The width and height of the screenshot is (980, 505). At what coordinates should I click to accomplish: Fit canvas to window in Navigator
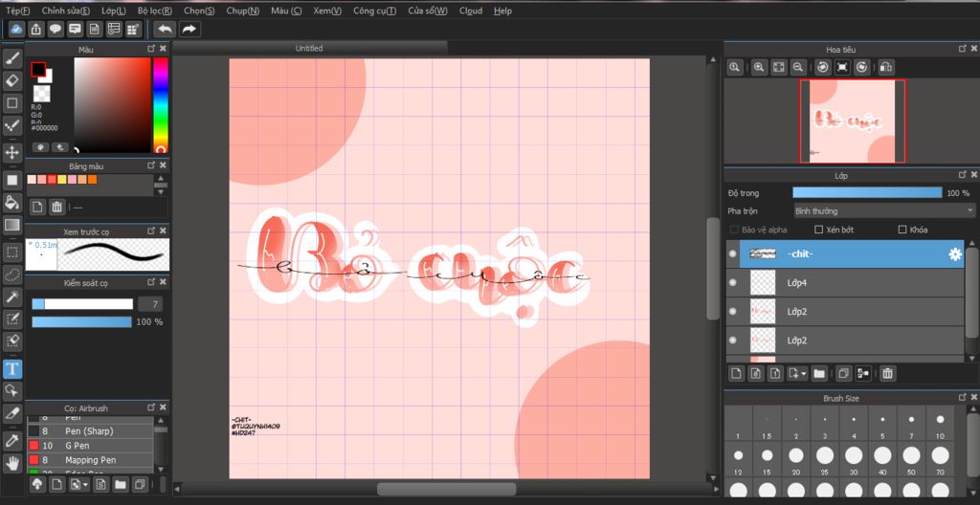(x=778, y=67)
